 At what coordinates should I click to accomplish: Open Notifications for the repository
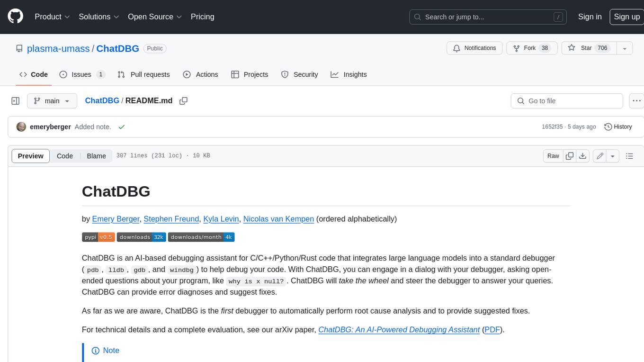474,48
